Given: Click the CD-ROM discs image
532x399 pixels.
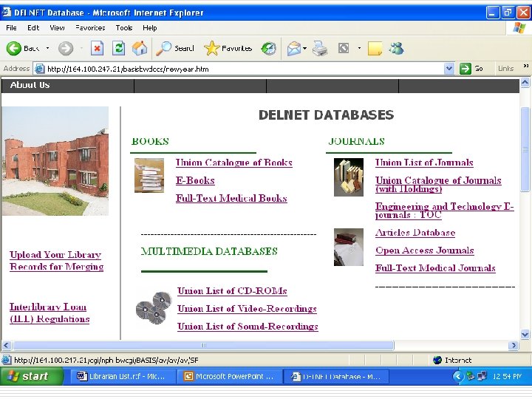Looking at the screenshot, I should [x=154, y=307].
